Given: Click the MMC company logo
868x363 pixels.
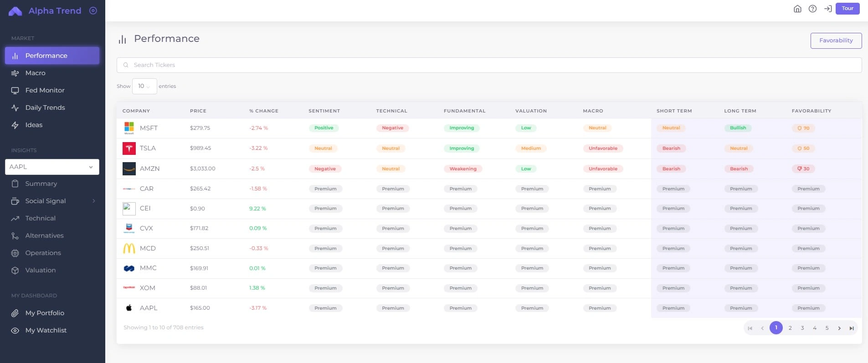Looking at the screenshot, I should (129, 268).
